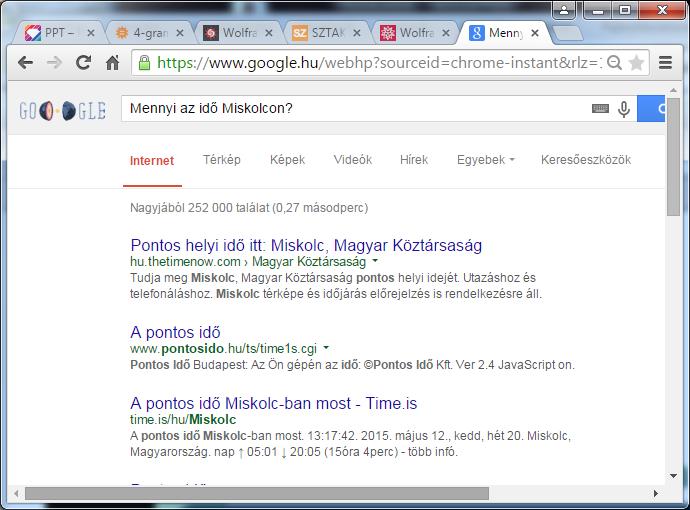
Task: Click the www.pontosido.hu/ts/time1s.cgi URL text
Action: click(224, 349)
